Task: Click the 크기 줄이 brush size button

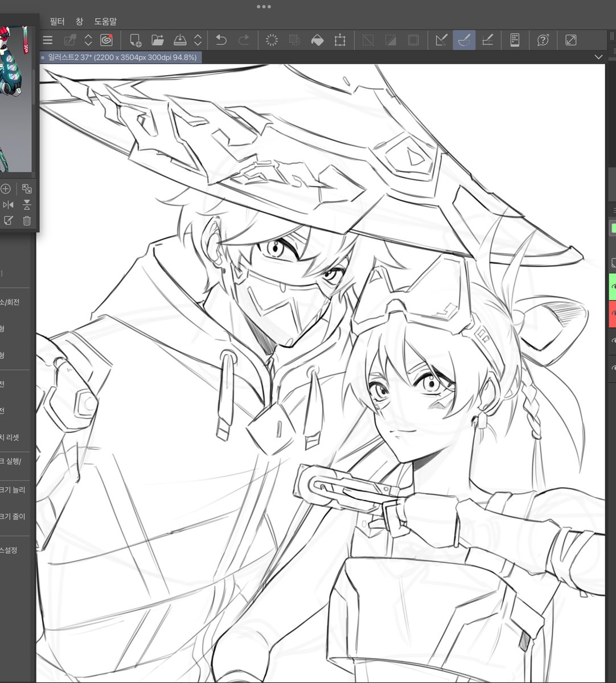Action: pyautogui.click(x=13, y=517)
